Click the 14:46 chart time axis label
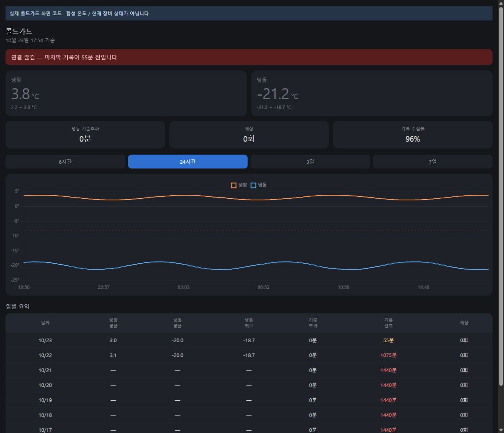 (x=424, y=287)
